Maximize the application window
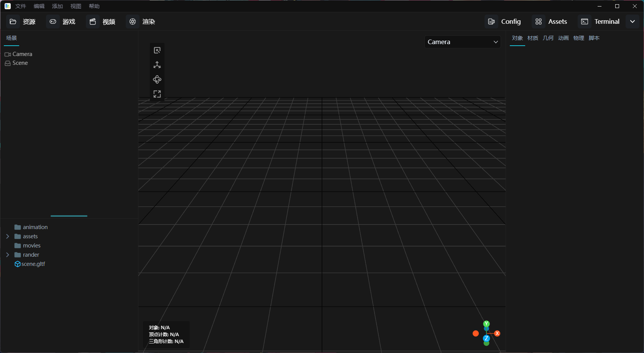644x353 pixels. point(617,6)
